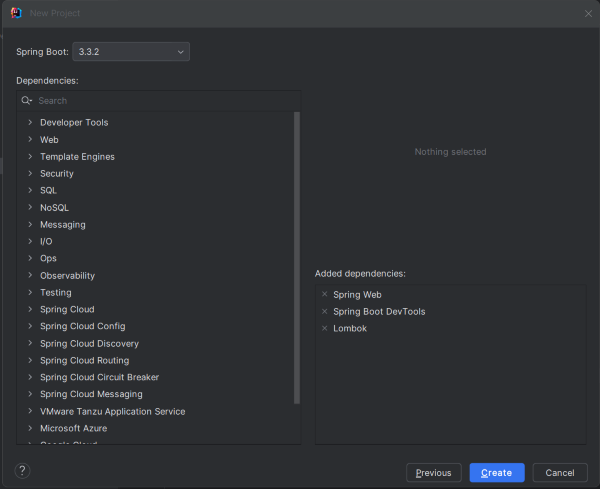Click the Create button
Image resolution: width=600 pixels, height=489 pixels.
pyautogui.click(x=497, y=473)
